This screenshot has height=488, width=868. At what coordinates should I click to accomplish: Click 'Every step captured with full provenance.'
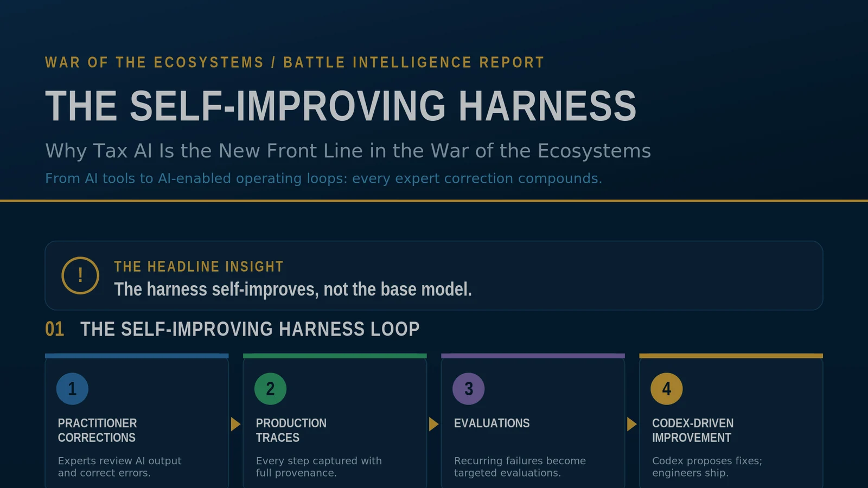(319, 467)
